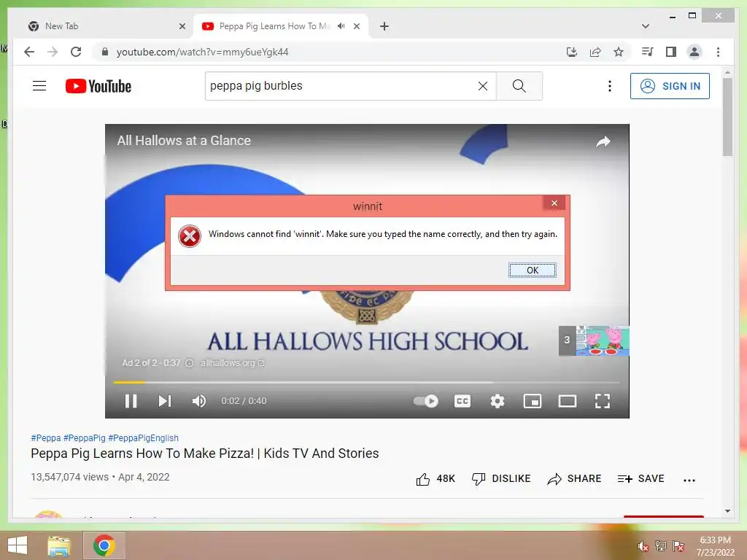The width and height of the screenshot is (747, 560).
Task: Close the New Tab tab
Action: tap(182, 26)
